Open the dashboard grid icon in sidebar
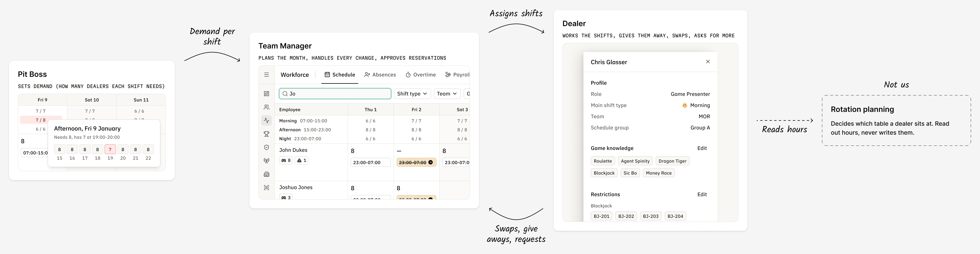This screenshot has height=254, width=980. click(266, 94)
